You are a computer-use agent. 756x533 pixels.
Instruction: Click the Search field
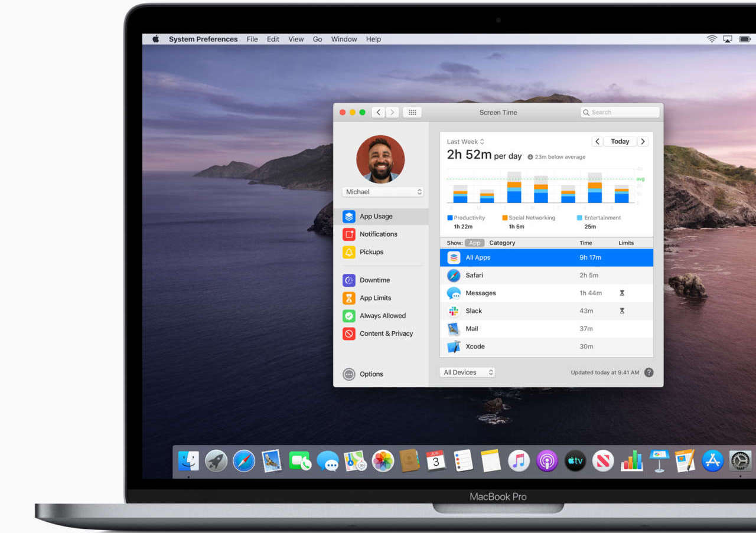620,112
